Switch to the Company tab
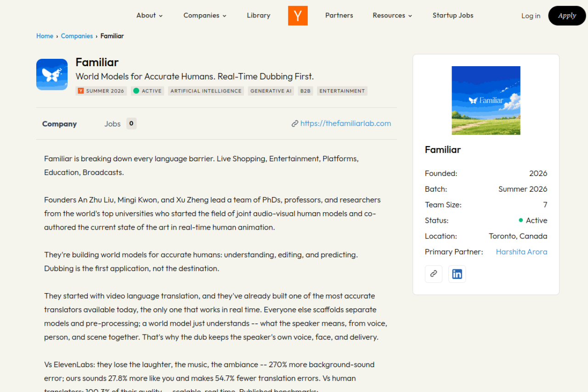The image size is (588, 392). click(59, 124)
